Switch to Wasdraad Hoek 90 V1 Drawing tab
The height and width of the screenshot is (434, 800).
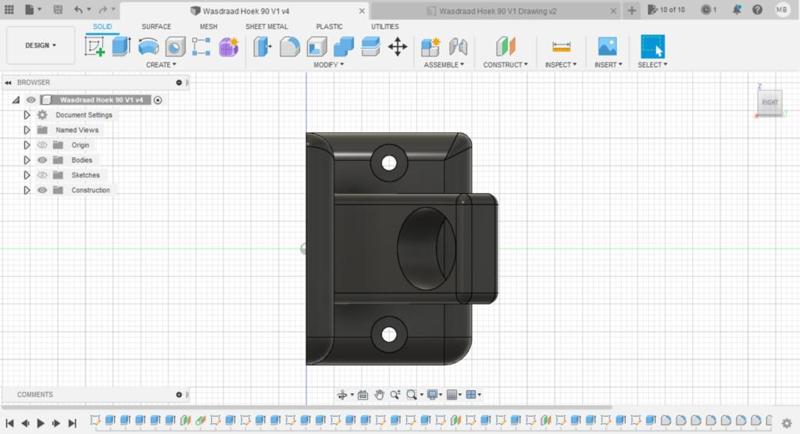tap(497, 11)
